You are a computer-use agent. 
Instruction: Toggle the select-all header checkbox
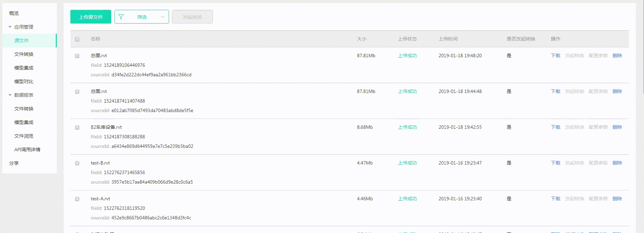click(77, 39)
